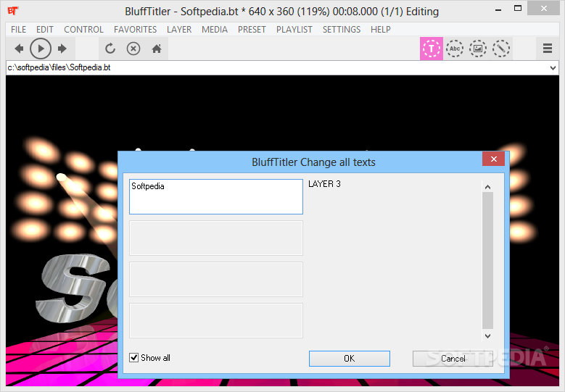The width and height of the screenshot is (565, 392).
Task: Close the 'Change all texts' dialog
Action: tap(494, 159)
